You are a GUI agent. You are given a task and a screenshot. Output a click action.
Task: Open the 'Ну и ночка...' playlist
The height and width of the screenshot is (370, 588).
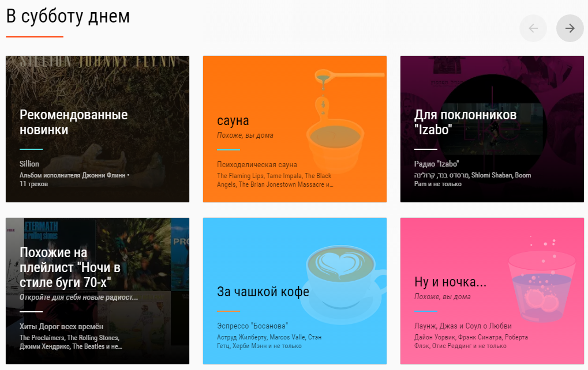click(491, 291)
